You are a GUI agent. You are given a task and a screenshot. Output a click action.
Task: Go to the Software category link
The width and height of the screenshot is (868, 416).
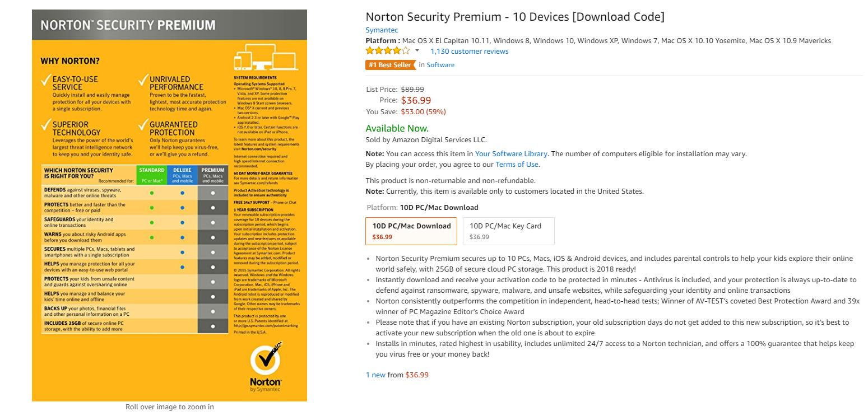point(440,65)
